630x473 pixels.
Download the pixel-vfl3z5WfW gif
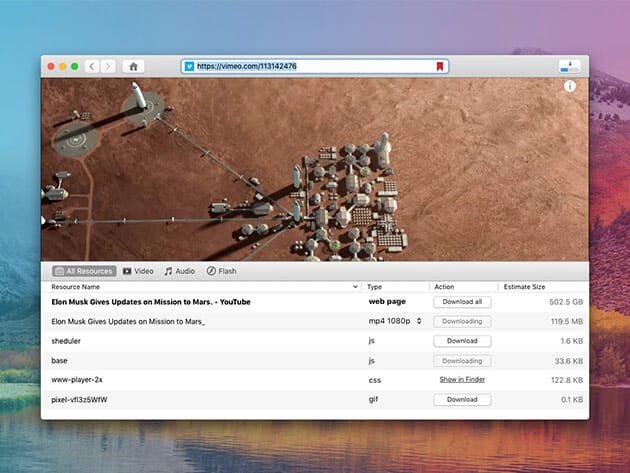[x=462, y=399]
